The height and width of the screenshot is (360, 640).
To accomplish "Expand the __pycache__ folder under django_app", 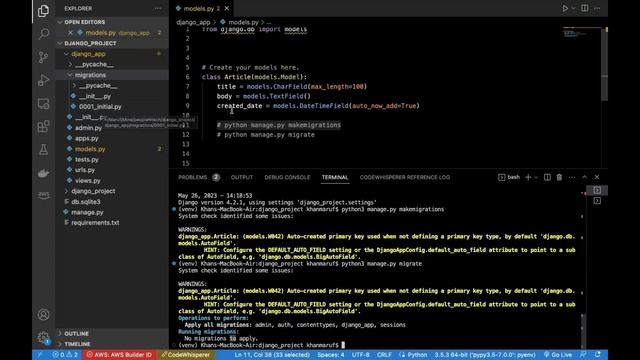I will pos(94,64).
